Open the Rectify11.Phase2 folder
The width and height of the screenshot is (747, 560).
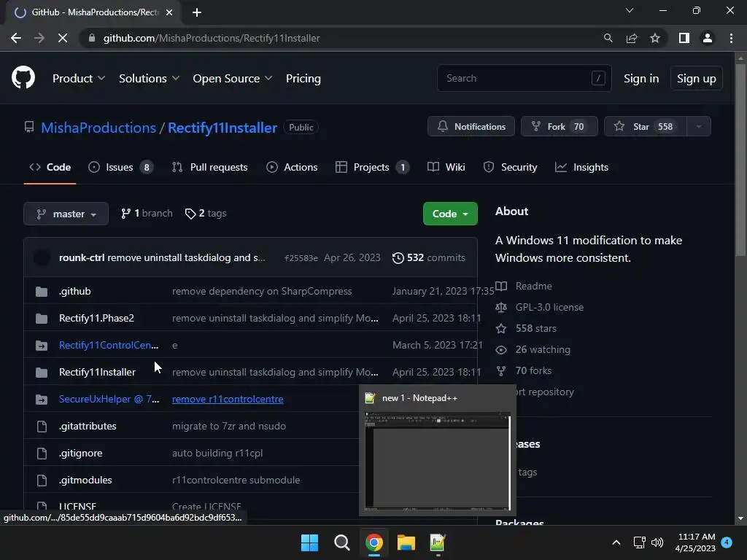tap(96, 318)
